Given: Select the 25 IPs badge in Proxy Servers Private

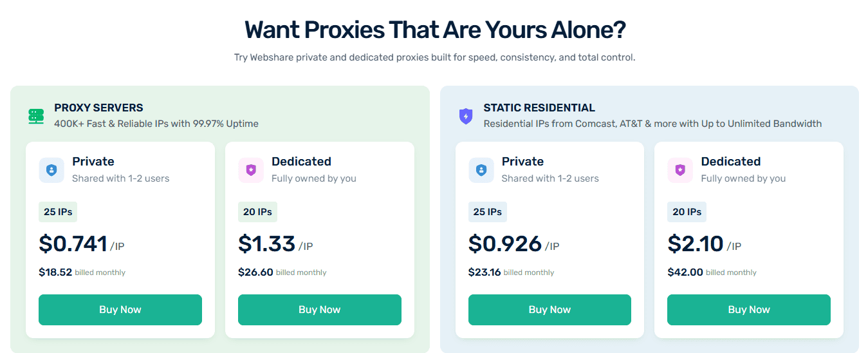Looking at the screenshot, I should point(58,212).
